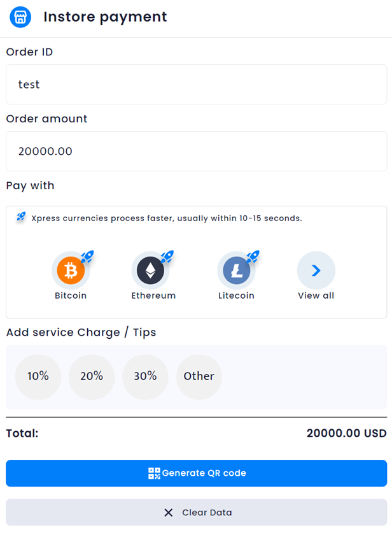The width and height of the screenshot is (392, 535).
Task: Focus the Order ID input field
Action: click(197, 84)
